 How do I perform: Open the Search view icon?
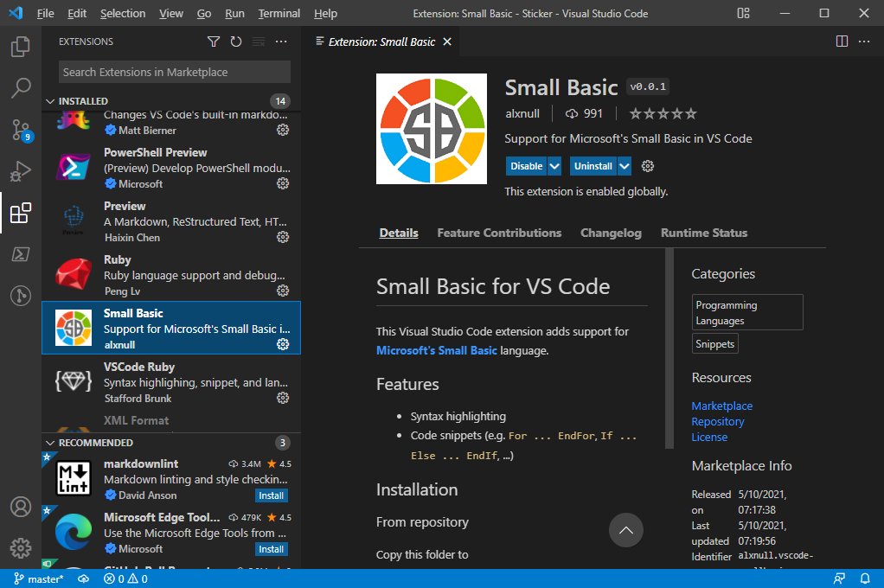pos(21,88)
